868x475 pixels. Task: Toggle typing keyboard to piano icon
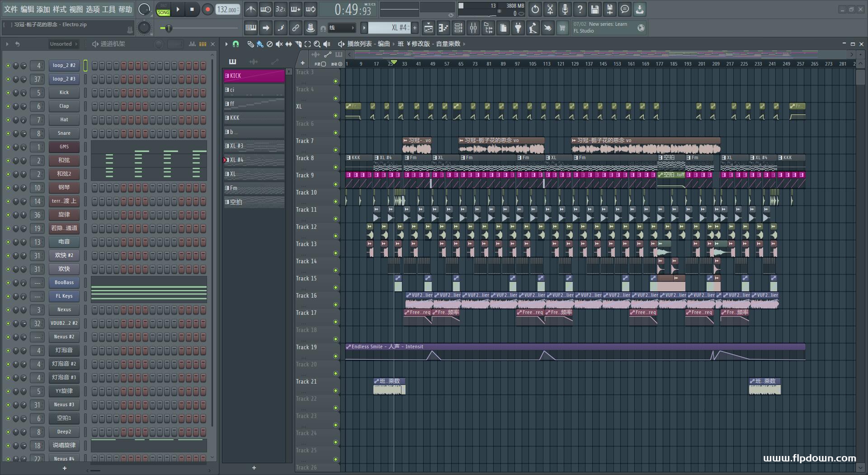point(251,28)
